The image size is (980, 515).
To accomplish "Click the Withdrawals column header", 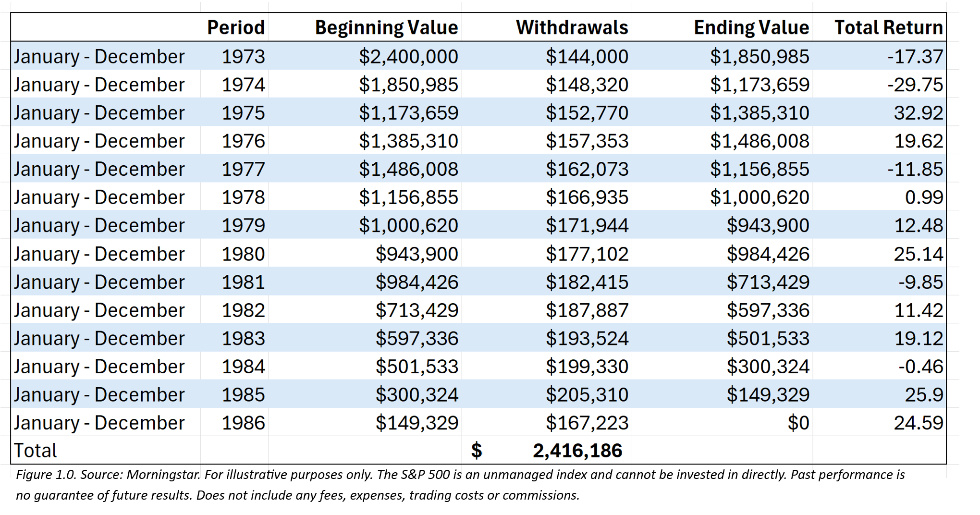I will [x=572, y=27].
